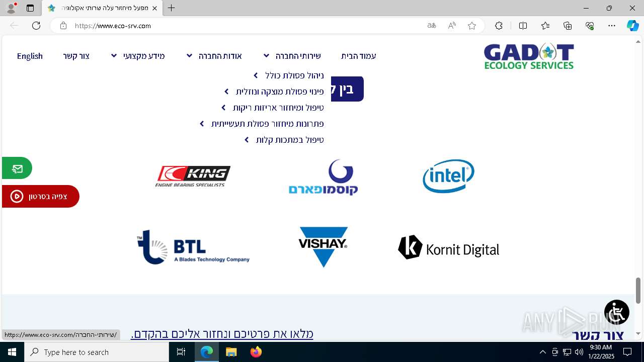
Task: Open the מידע מקצועי menu item
Action: coord(144,56)
